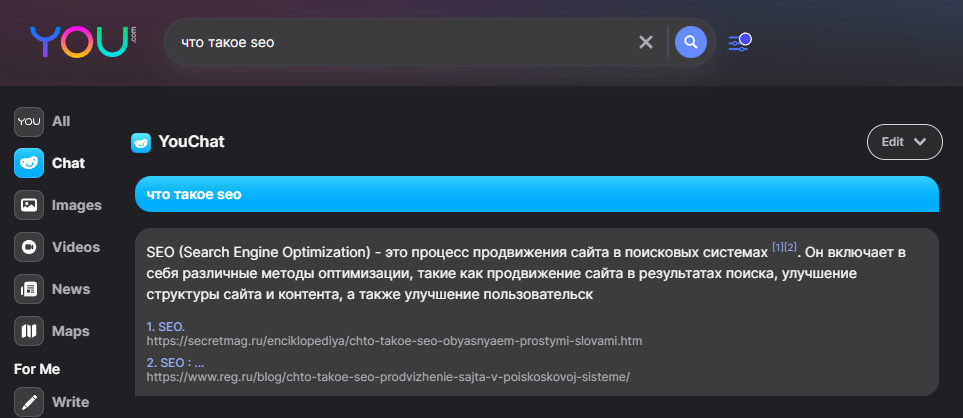This screenshot has width=963, height=418.
Task: Open the reg.ru source link
Action: 388,377
